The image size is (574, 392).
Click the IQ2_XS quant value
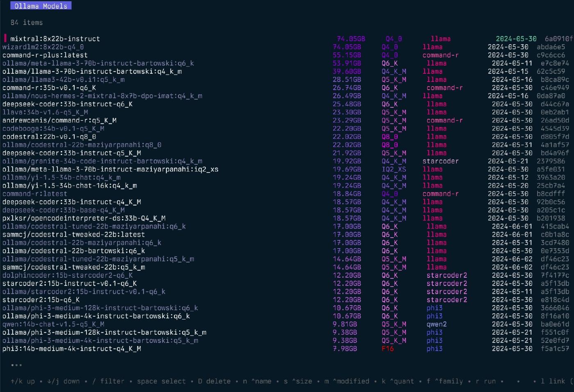394,170
